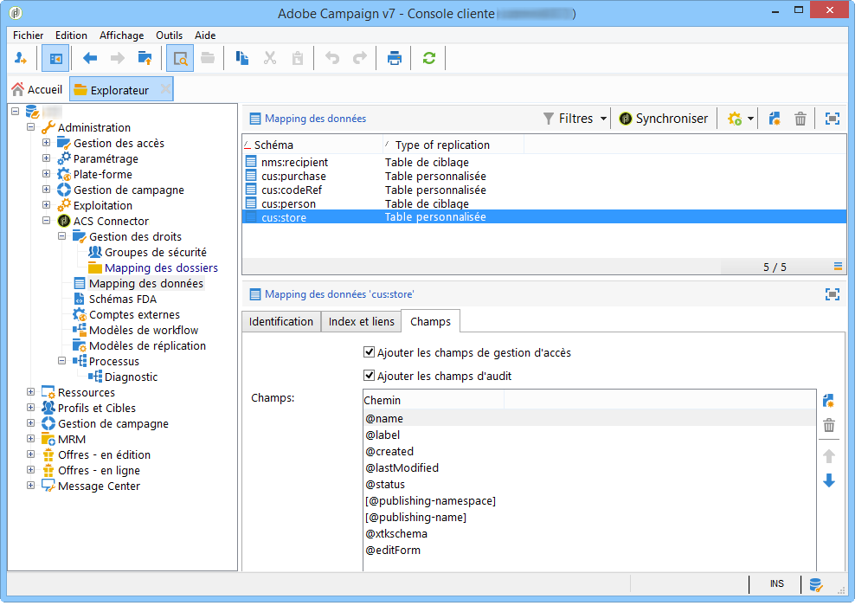Open the Outils menu
The height and width of the screenshot is (612, 868).
pyautogui.click(x=169, y=35)
